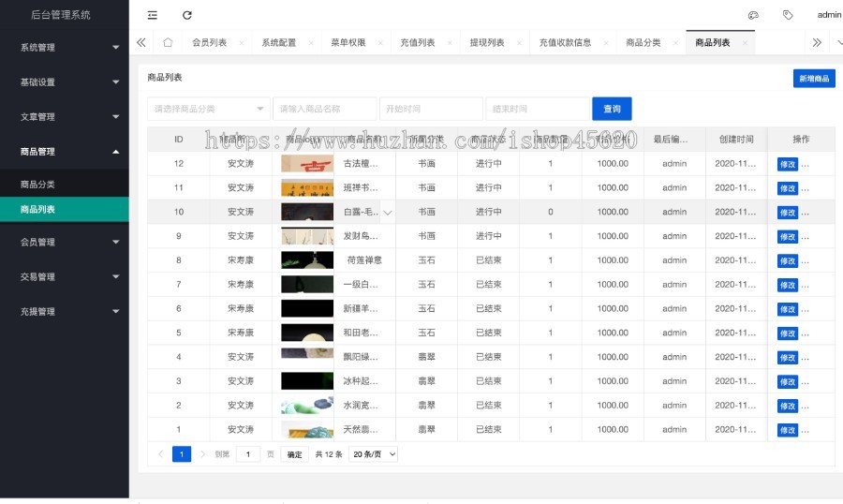The height and width of the screenshot is (504, 843).
Task: Click the 结束时间 date field
Action: click(538, 109)
